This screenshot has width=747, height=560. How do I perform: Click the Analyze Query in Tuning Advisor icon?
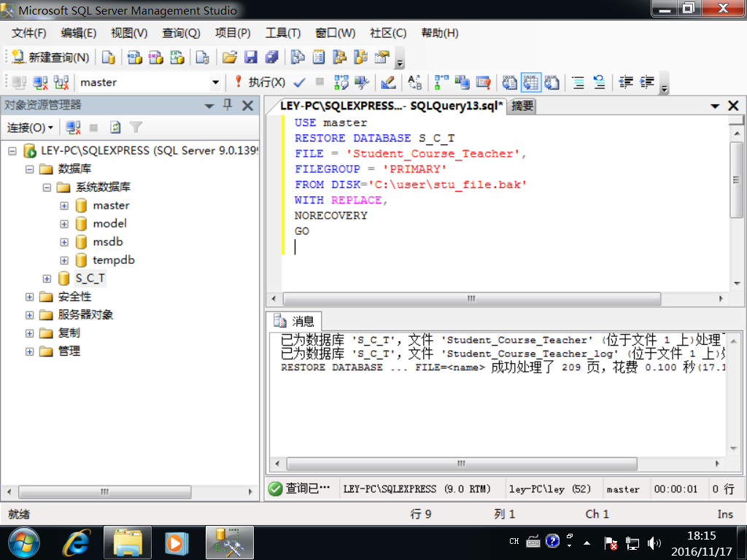[x=362, y=82]
